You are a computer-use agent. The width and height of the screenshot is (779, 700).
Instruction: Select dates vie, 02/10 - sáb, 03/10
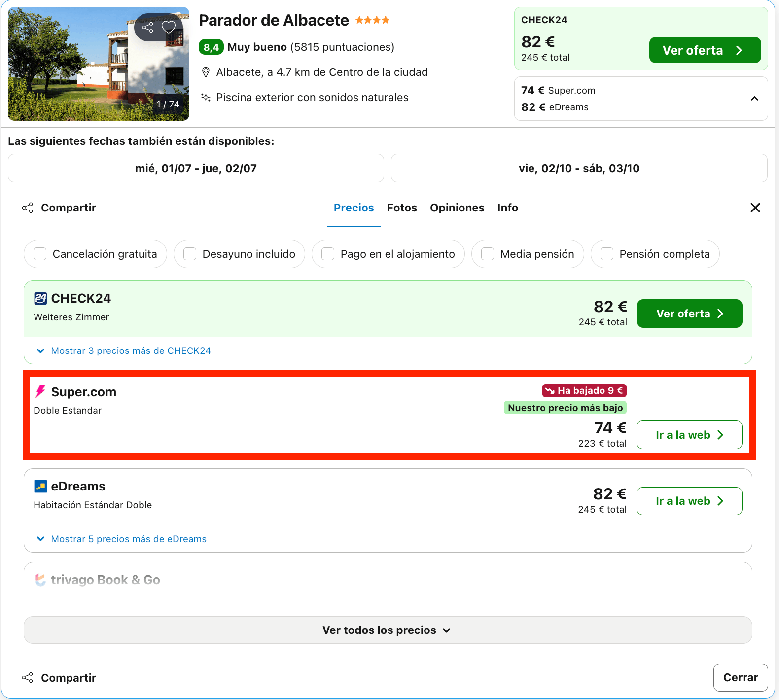coord(579,168)
